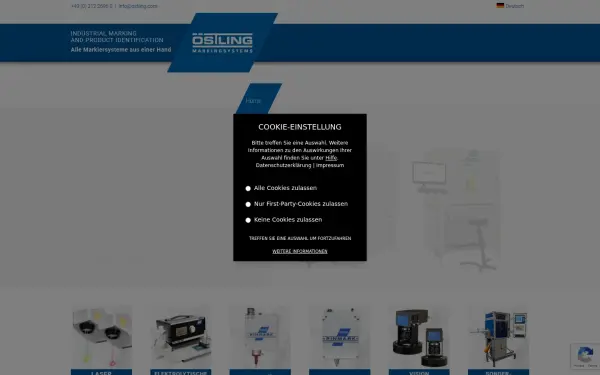
Task: Open the Hilfe link in cookie dialog
Action: [331, 158]
